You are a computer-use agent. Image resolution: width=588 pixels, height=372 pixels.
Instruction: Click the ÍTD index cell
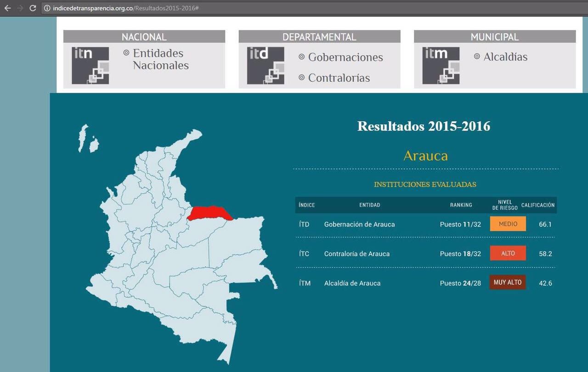(x=304, y=224)
